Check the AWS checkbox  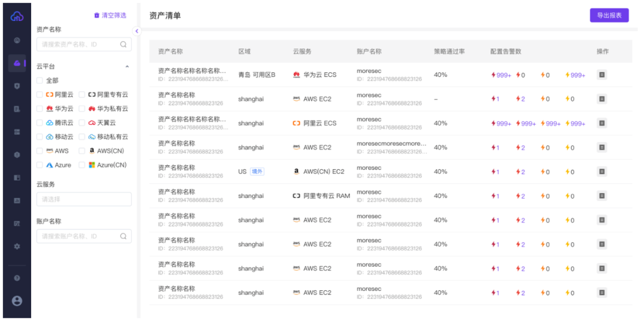click(x=39, y=151)
